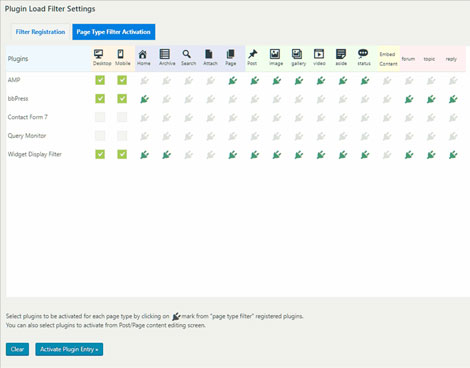Click the Activate Plugin Entry button
The image size is (470, 368).
coord(69,349)
